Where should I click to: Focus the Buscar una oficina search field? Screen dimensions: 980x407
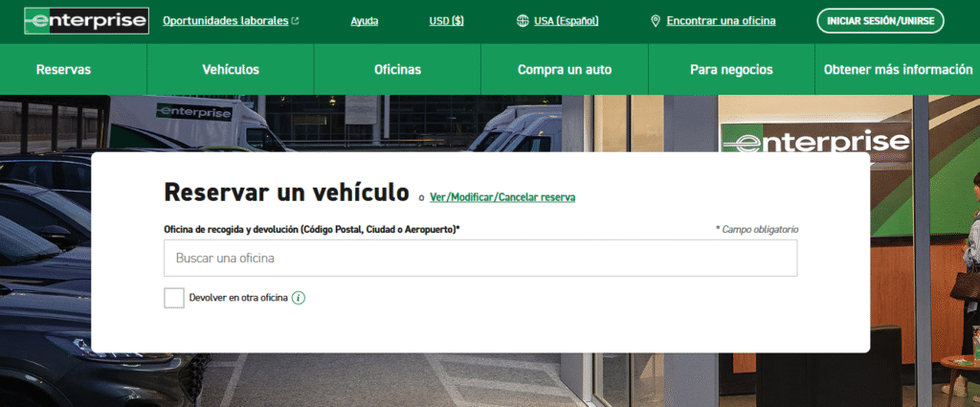[x=480, y=258]
